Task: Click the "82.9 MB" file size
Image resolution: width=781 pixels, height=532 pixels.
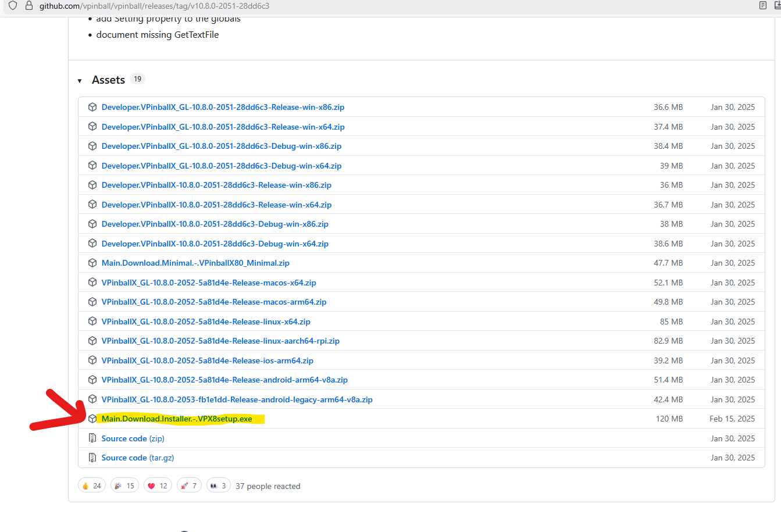Action: [x=668, y=341]
